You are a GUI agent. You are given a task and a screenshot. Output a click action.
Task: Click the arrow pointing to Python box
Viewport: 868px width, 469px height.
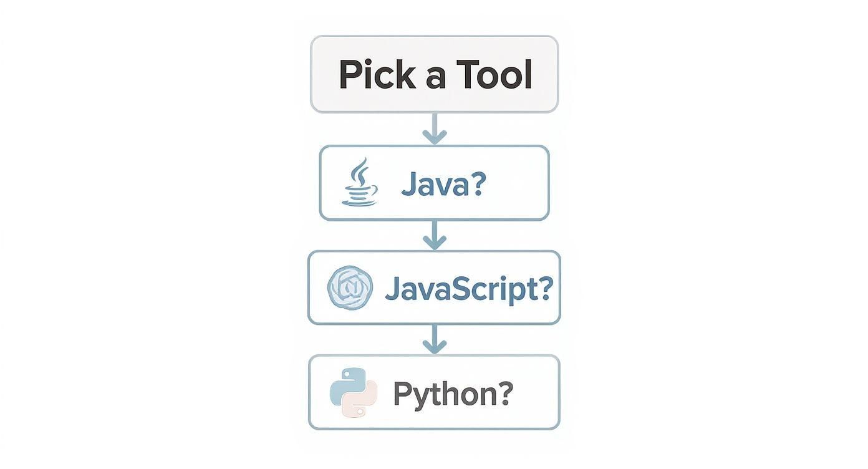(x=435, y=339)
